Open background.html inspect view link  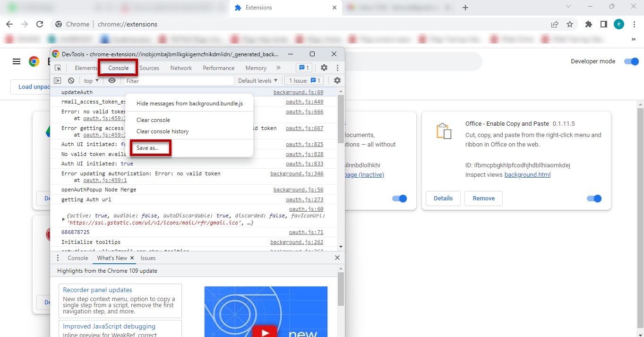coord(527,175)
